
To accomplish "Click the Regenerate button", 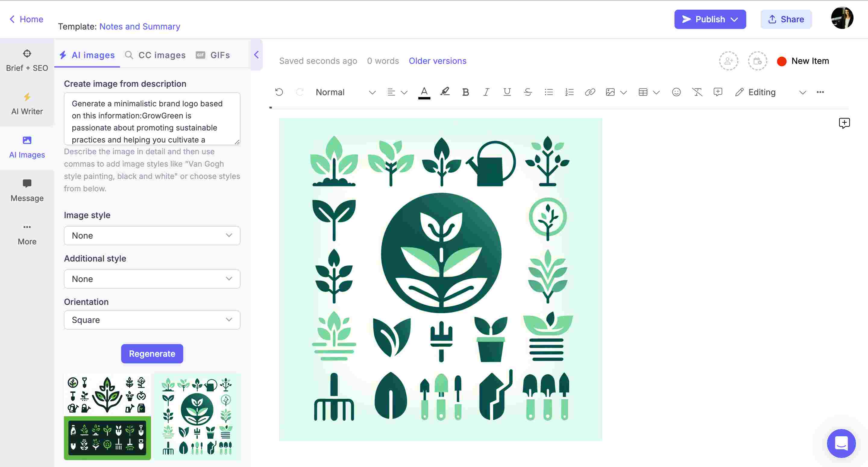I will click(152, 354).
